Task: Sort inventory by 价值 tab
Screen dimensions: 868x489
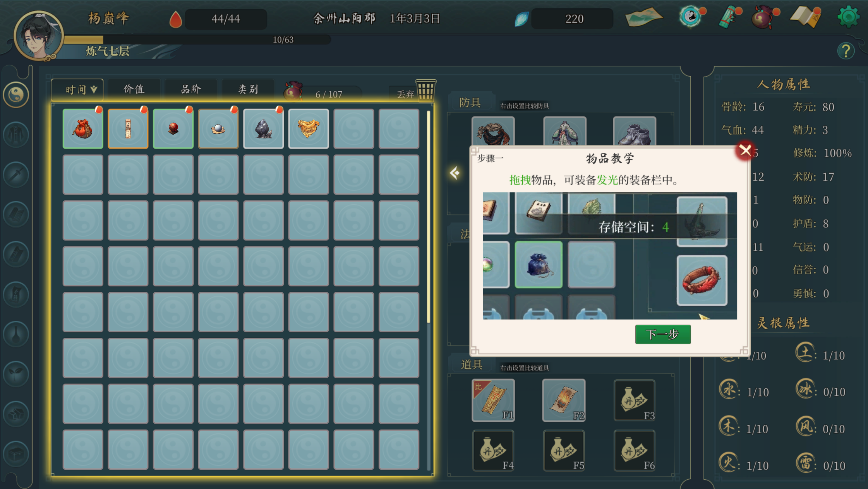Action: tap(134, 89)
